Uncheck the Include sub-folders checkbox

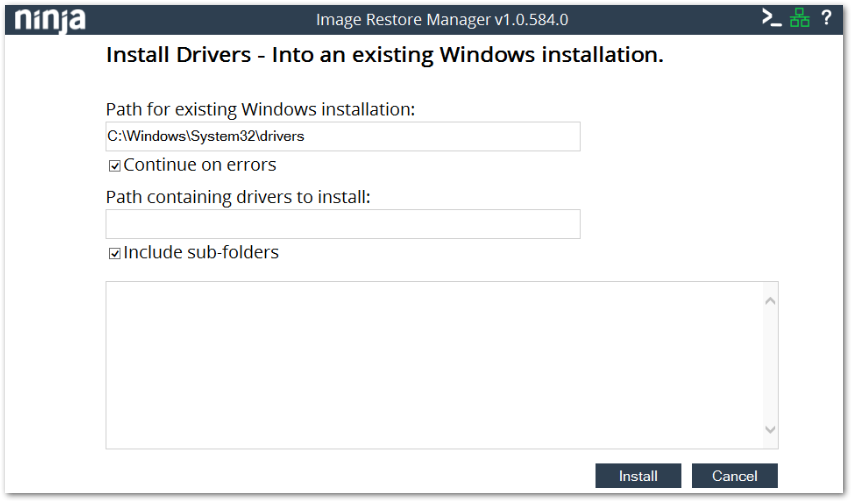click(x=115, y=254)
